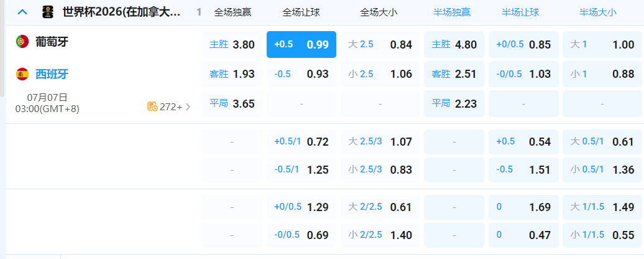Pick 大 2.5/3 at 1.07

tap(380, 142)
